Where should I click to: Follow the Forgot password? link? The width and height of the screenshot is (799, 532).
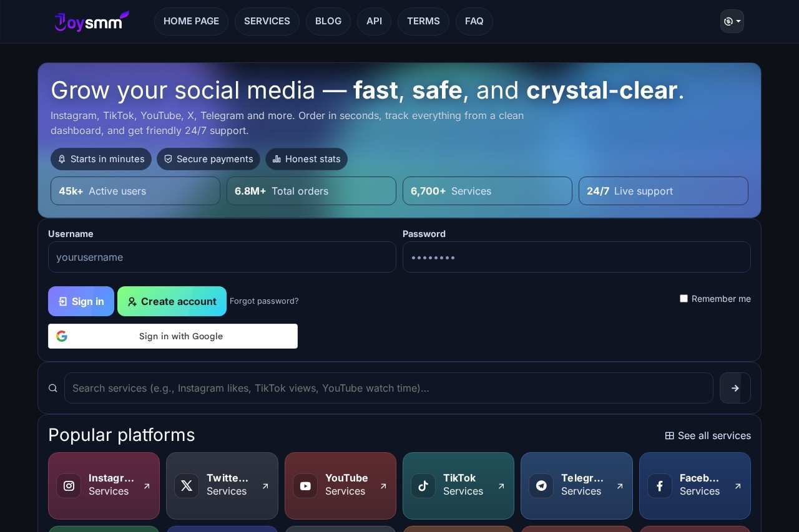pyautogui.click(x=264, y=301)
